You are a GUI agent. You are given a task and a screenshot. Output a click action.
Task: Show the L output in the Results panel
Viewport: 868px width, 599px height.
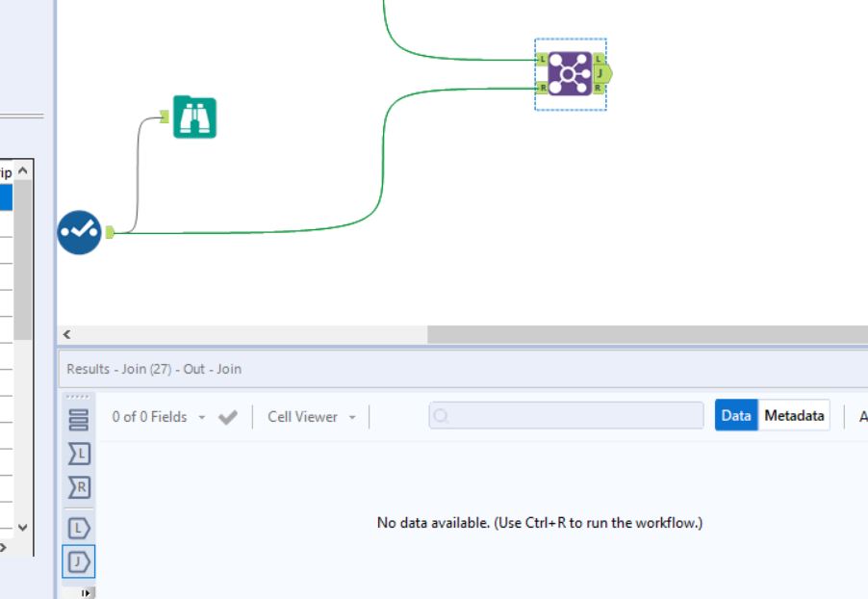pyautogui.click(x=79, y=527)
